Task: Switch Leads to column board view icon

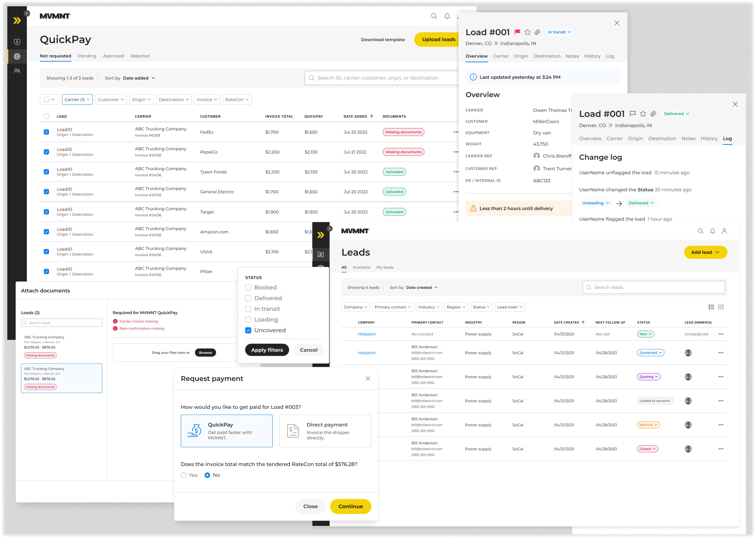Action: coord(721,307)
